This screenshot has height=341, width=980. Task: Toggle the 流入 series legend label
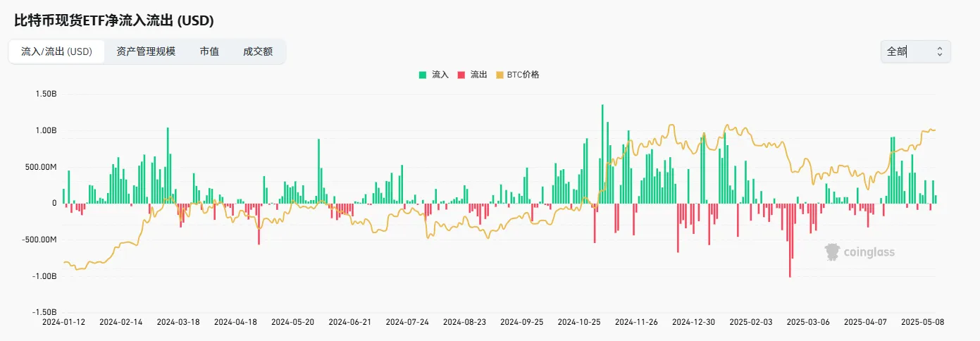click(x=440, y=75)
